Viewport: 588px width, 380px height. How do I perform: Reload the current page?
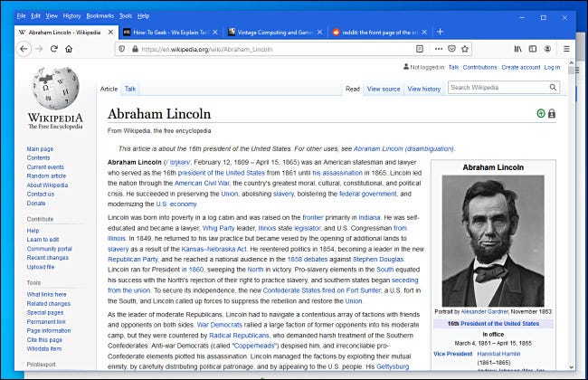pos(54,49)
